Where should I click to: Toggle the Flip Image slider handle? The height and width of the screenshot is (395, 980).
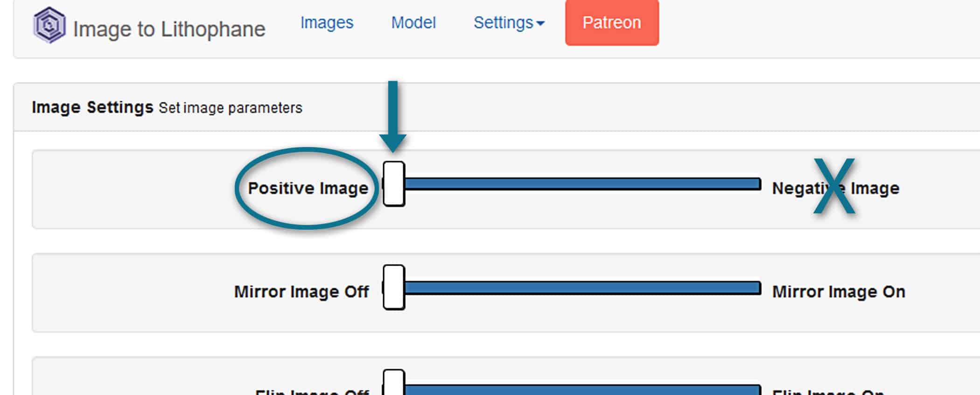[x=394, y=384]
